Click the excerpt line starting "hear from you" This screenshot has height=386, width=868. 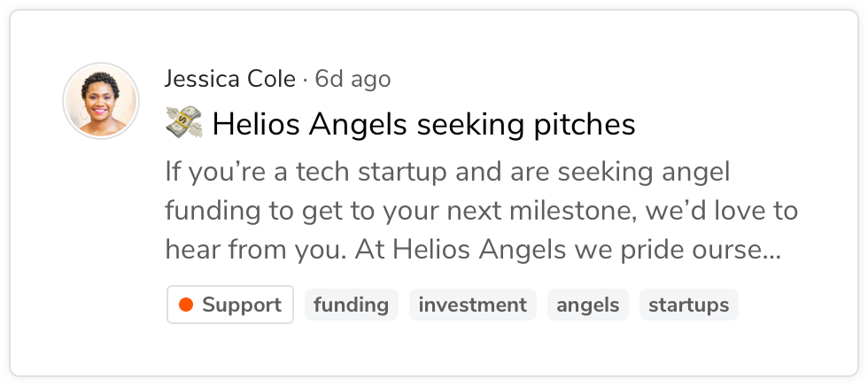[473, 250]
